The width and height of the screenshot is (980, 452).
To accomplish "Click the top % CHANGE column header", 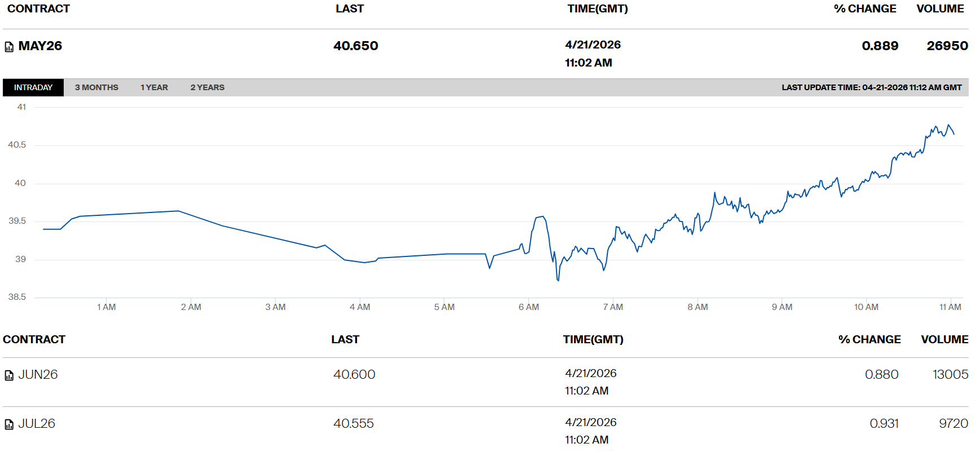I will (x=864, y=9).
